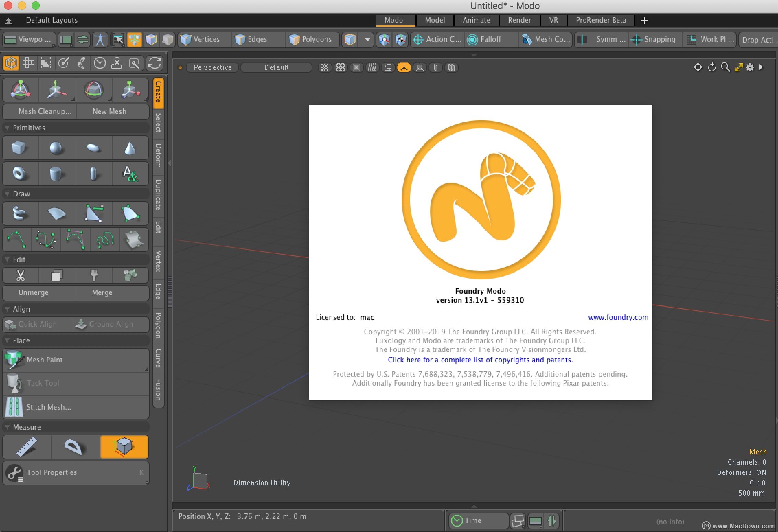Add a new layout with plus button
Image resolution: width=778 pixels, height=532 pixels.
[644, 21]
